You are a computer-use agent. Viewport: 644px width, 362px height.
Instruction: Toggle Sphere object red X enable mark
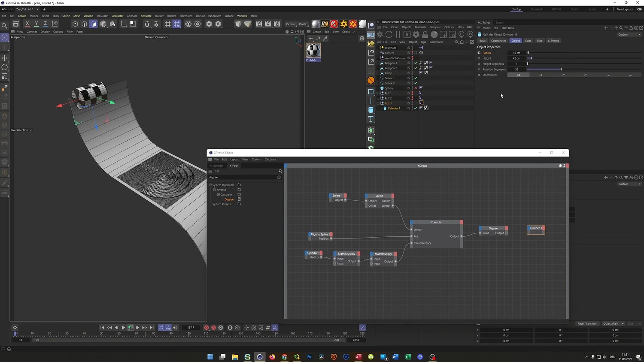(x=416, y=88)
